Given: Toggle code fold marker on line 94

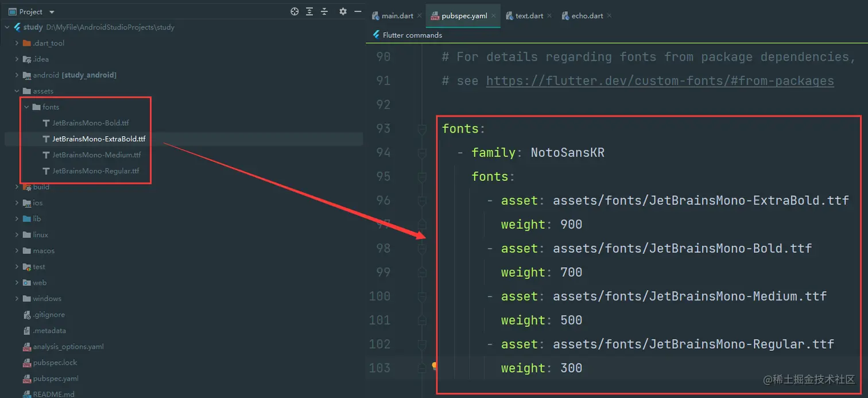Looking at the screenshot, I should (x=423, y=153).
